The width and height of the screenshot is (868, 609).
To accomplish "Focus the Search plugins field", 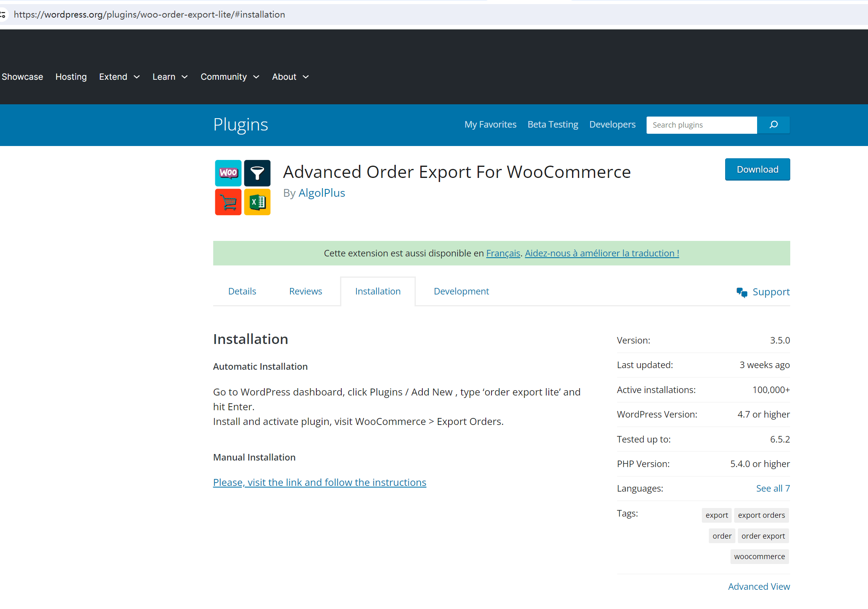I will [x=701, y=125].
